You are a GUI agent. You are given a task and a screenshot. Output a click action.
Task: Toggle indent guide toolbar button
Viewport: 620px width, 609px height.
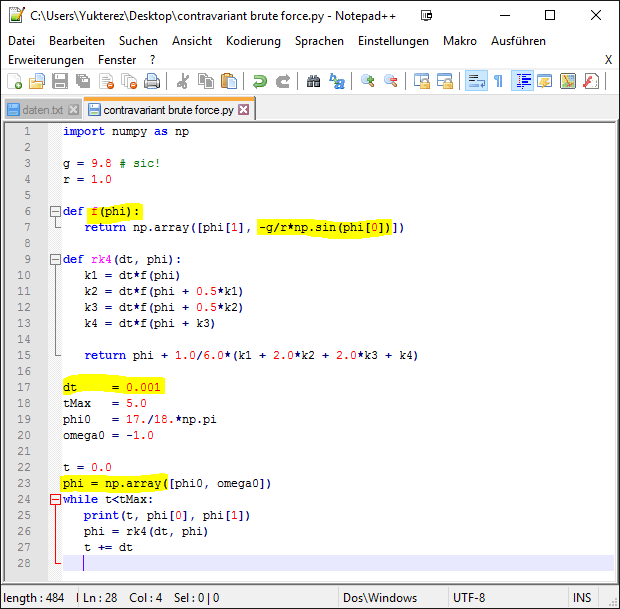(x=522, y=81)
